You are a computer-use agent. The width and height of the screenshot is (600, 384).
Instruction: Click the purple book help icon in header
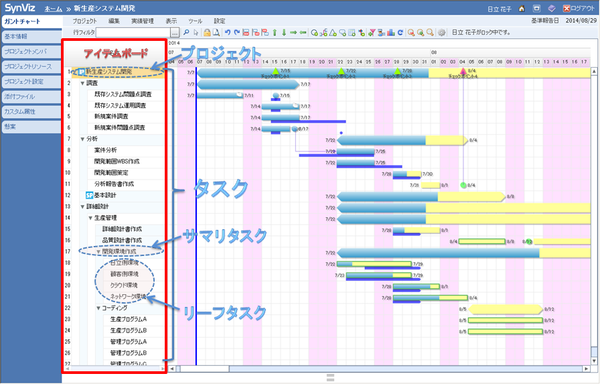coord(551,8)
